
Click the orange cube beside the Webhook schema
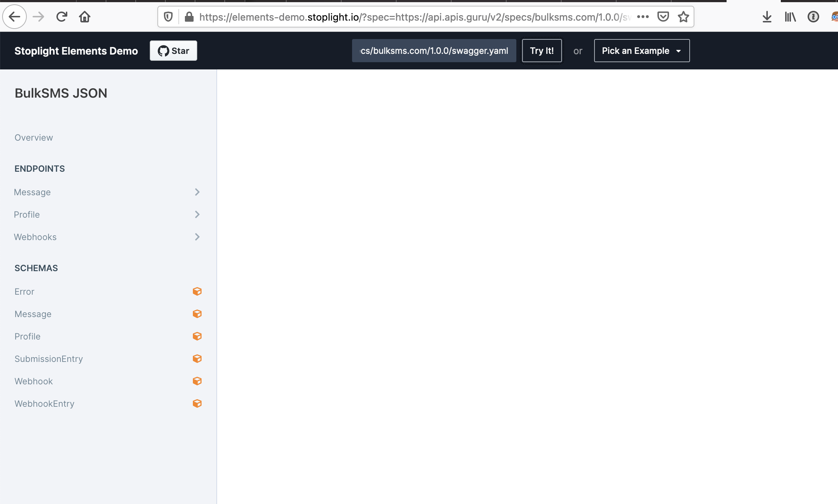(x=197, y=381)
